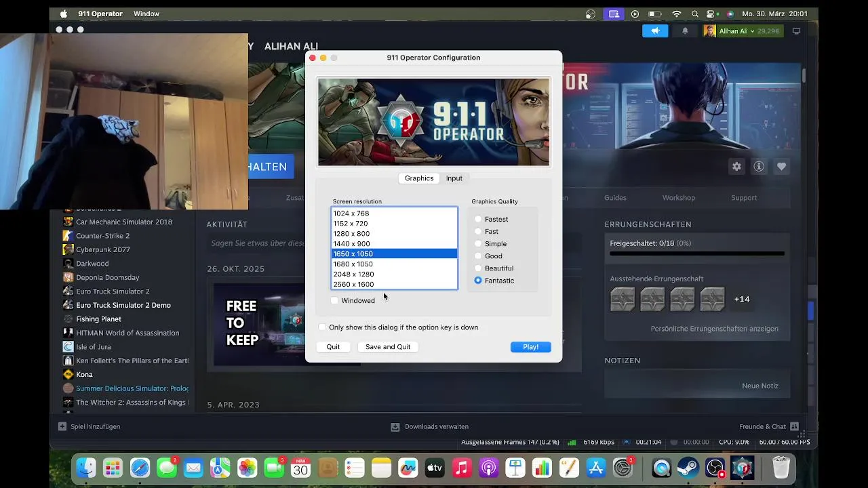Choose 2560 x 1600 screen resolution
The image size is (868, 488).
click(395, 284)
